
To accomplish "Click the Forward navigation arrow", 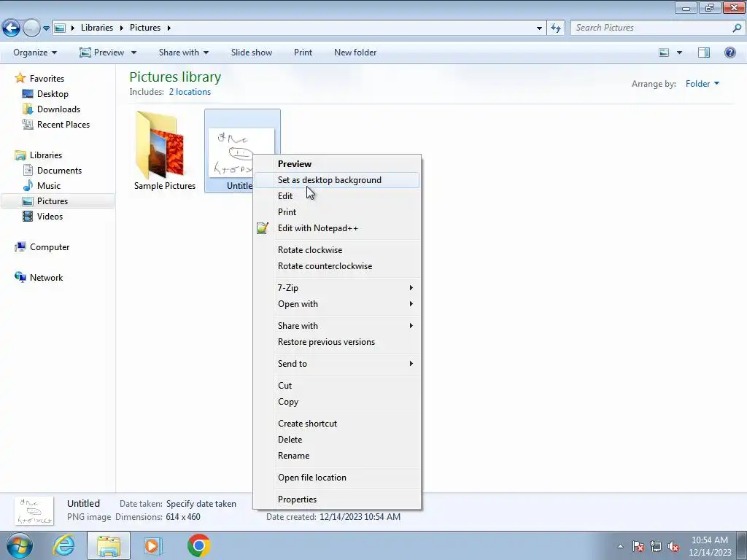I will (31, 28).
